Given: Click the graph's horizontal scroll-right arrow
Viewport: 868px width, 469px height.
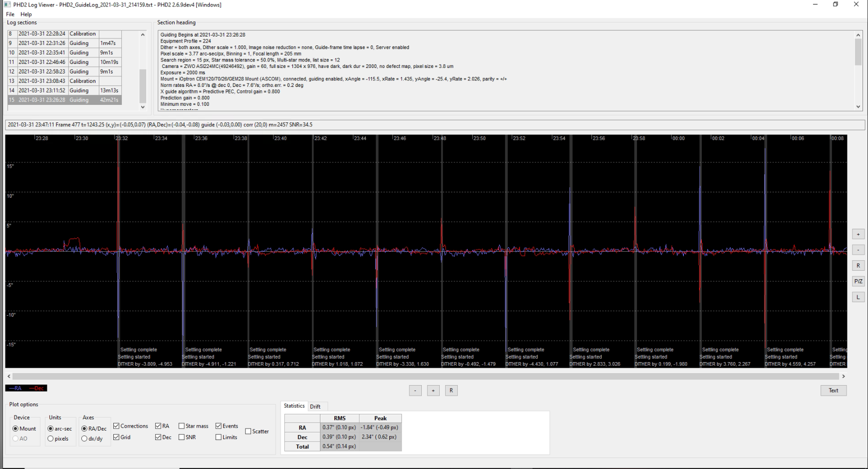Looking at the screenshot, I should (844, 376).
